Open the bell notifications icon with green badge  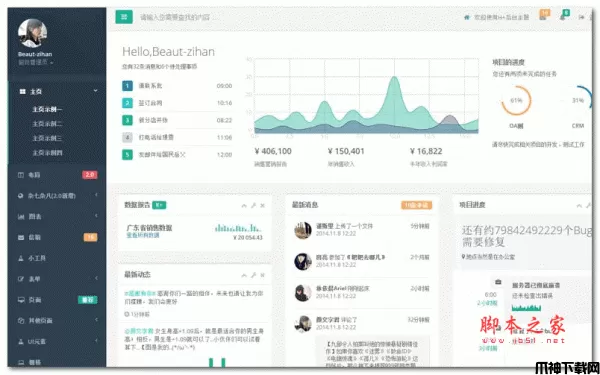pos(564,16)
